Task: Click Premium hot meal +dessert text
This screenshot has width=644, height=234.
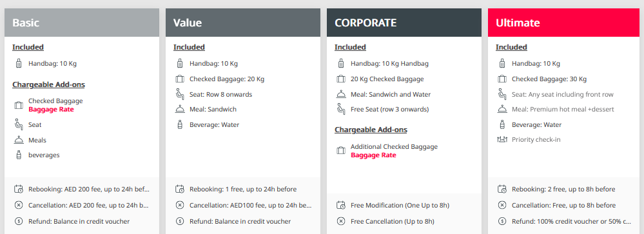Action: [x=572, y=110]
